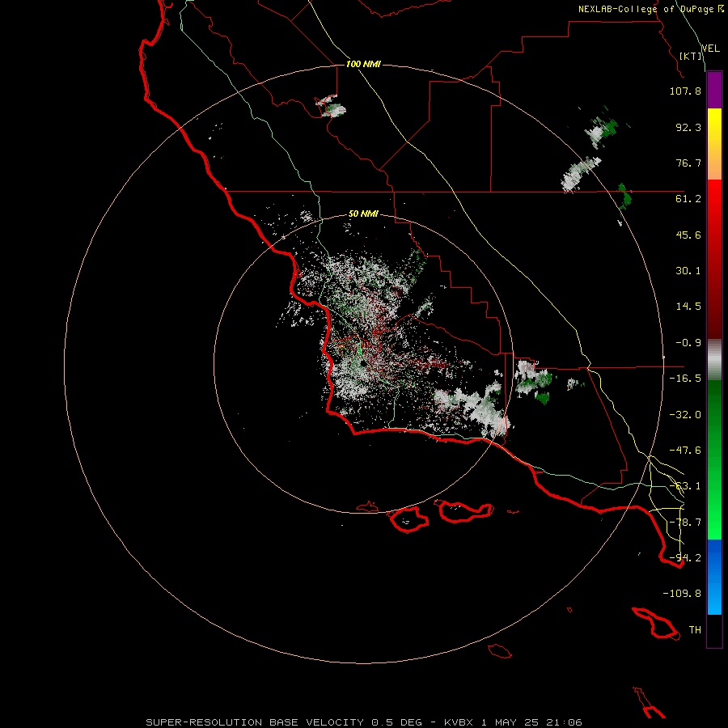This screenshot has height=728, width=728.
Task: Click the 61.2 velocity scale value
Action: (x=688, y=199)
